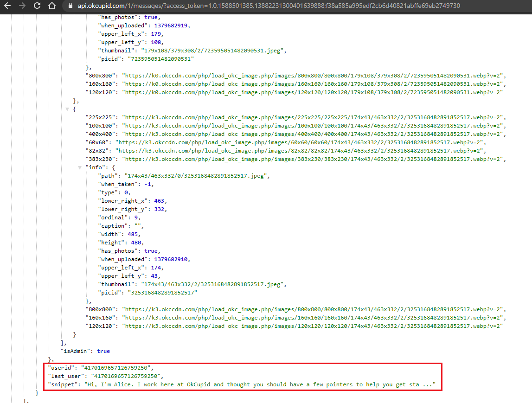532x403 pixels.
Task: Click the api.okcupid.com address bar URL
Action: pyautogui.click(x=269, y=6)
